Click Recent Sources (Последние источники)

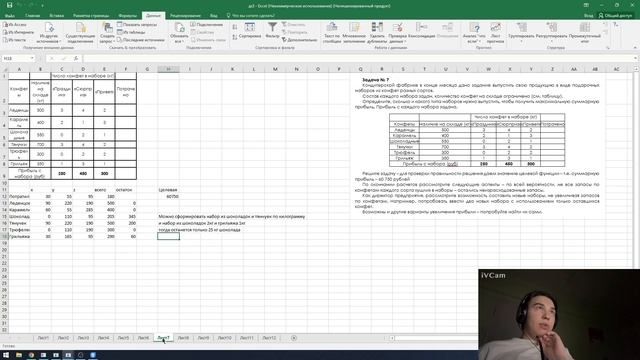pos(140,40)
